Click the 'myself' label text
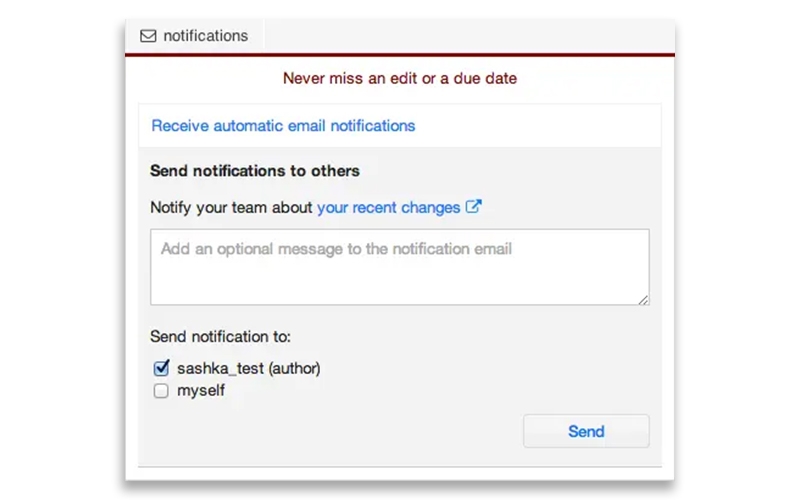The image size is (800, 500). 201,391
